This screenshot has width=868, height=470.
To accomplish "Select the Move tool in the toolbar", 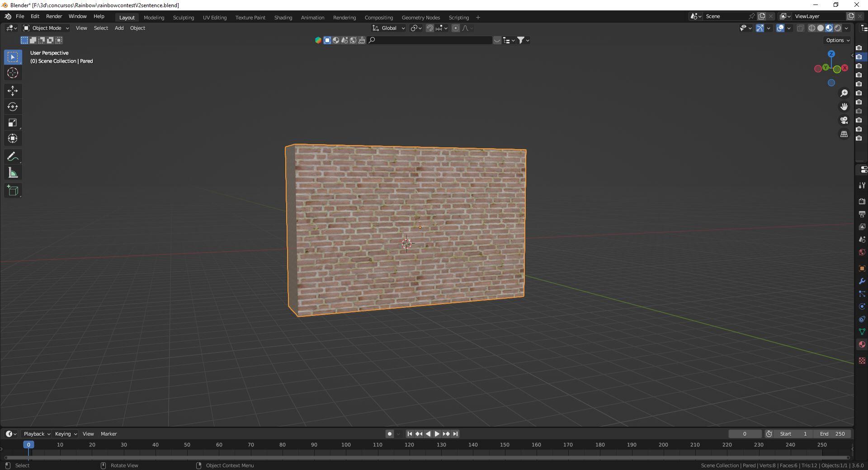I will tap(12, 91).
